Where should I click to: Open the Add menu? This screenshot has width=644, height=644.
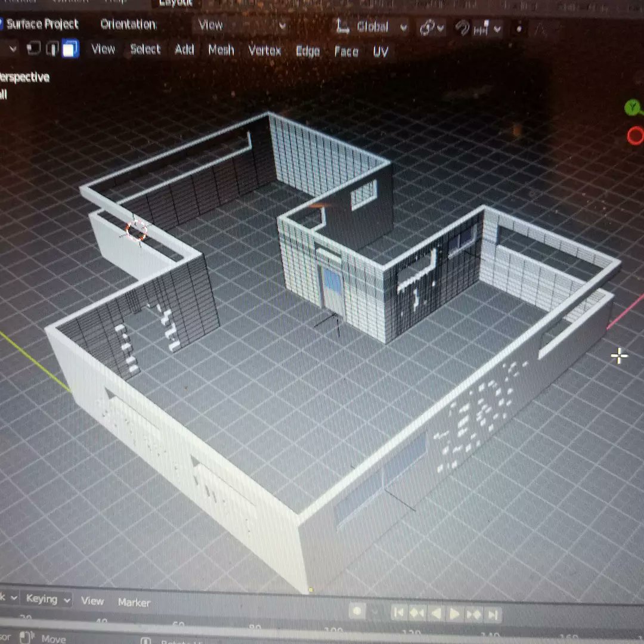[184, 49]
